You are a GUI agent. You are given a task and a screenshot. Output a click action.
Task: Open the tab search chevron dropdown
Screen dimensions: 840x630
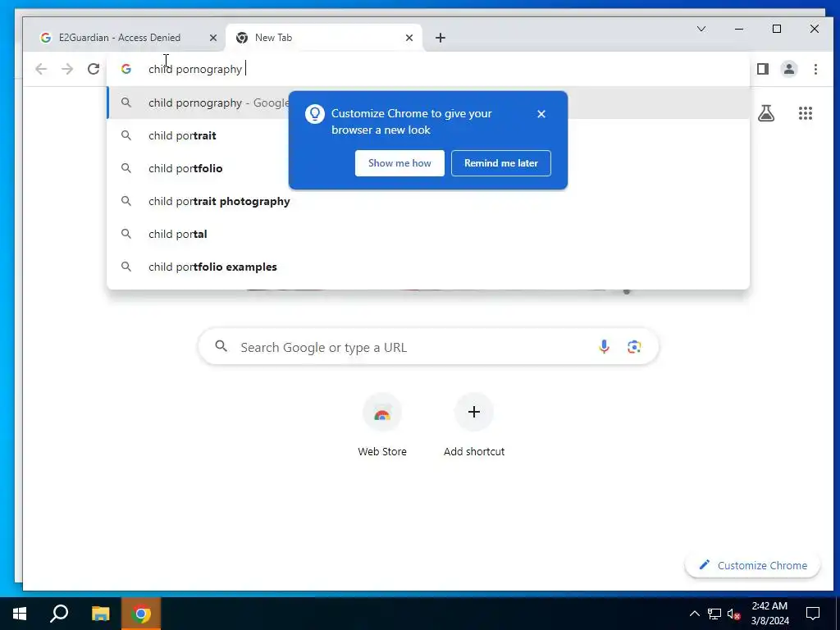coord(701,29)
